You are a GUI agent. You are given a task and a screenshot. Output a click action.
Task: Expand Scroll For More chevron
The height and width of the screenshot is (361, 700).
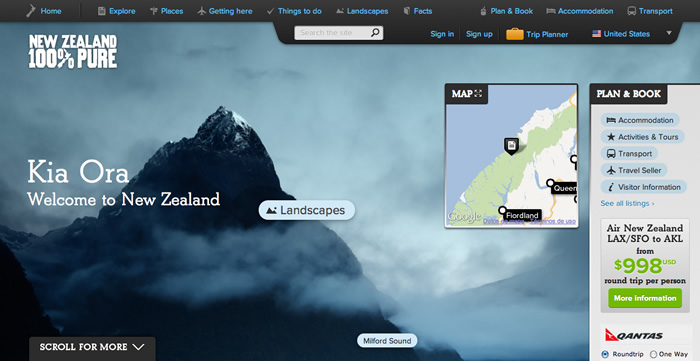[x=139, y=347]
